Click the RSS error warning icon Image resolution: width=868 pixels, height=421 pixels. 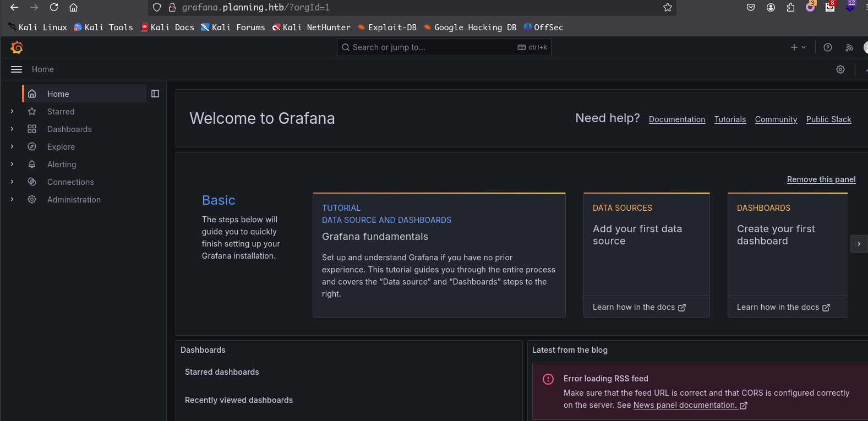(548, 379)
